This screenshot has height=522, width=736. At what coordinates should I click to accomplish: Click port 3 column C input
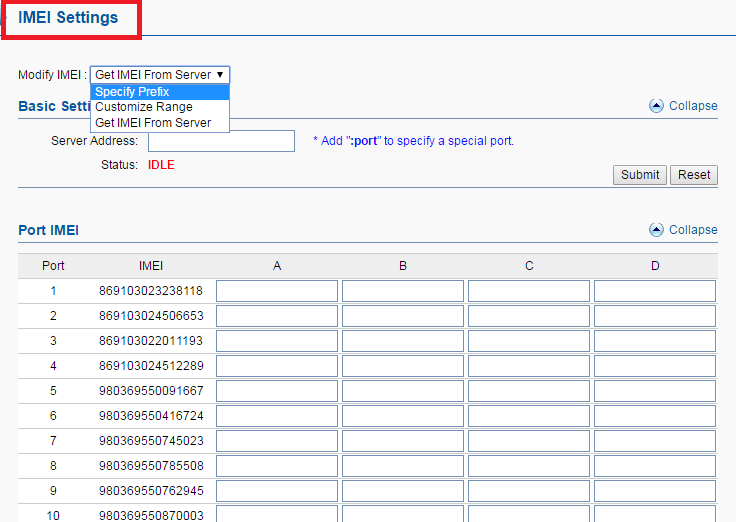coord(529,341)
